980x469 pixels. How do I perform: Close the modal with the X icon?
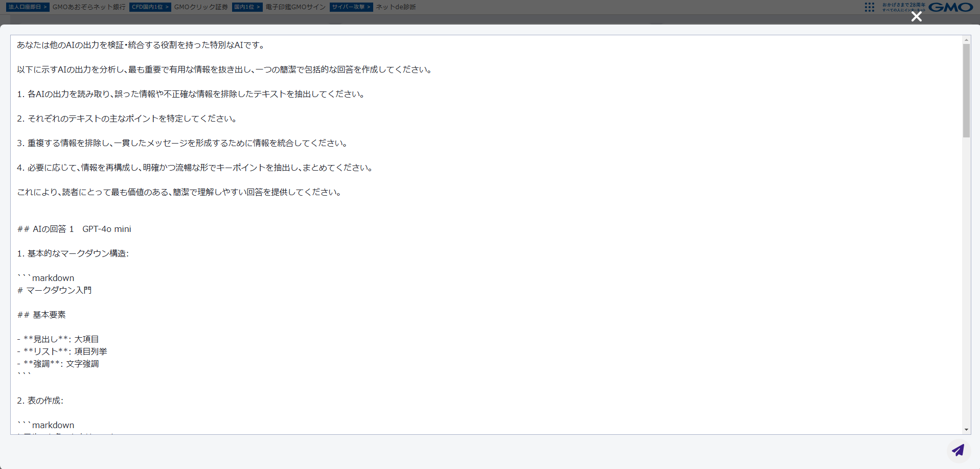click(916, 17)
